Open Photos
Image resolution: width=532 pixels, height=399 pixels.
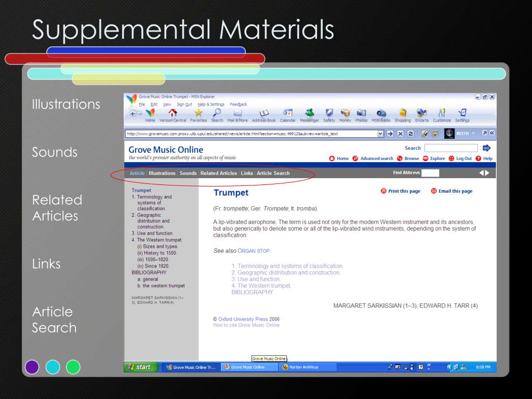[362, 116]
